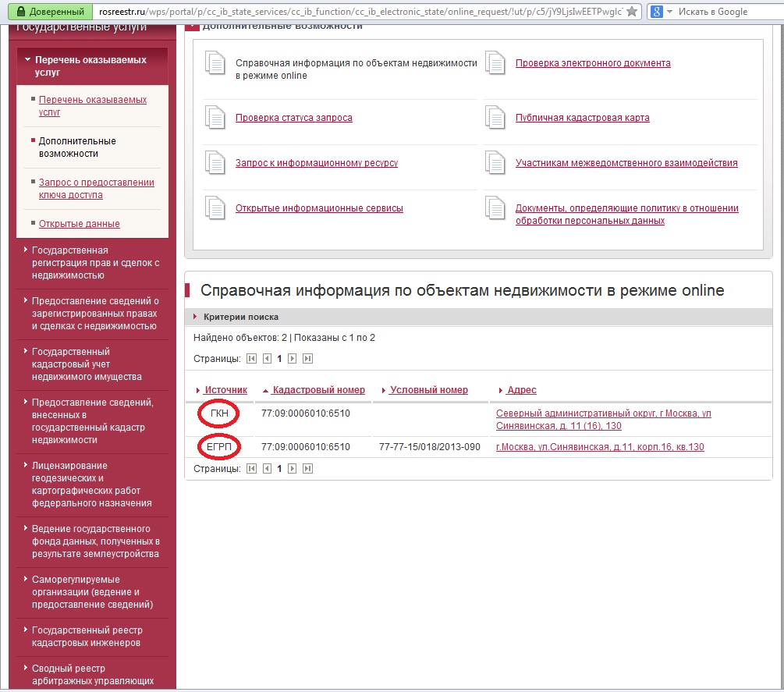Click the browser address bar URL
This screenshot has height=692, width=784.
[x=359, y=12]
